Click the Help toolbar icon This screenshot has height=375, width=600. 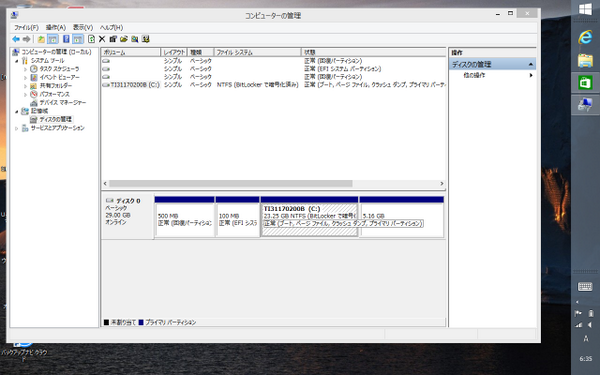[x=66, y=39]
